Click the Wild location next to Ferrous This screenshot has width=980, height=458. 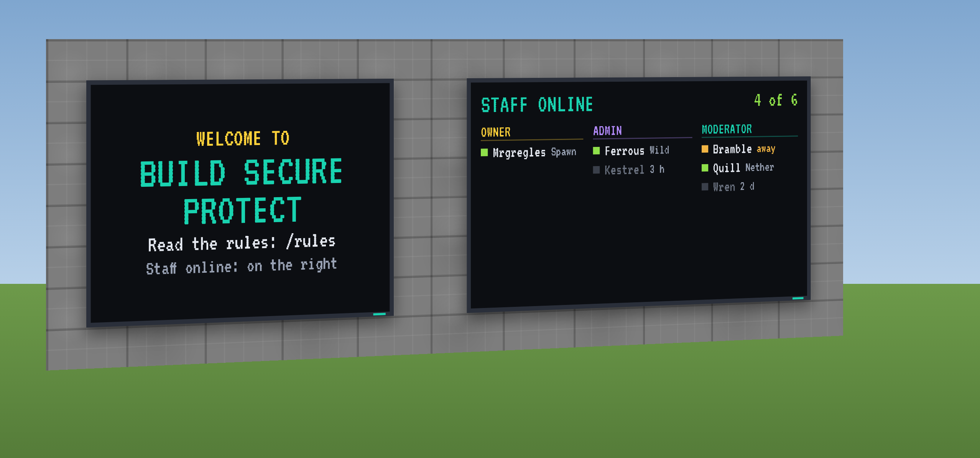(659, 150)
